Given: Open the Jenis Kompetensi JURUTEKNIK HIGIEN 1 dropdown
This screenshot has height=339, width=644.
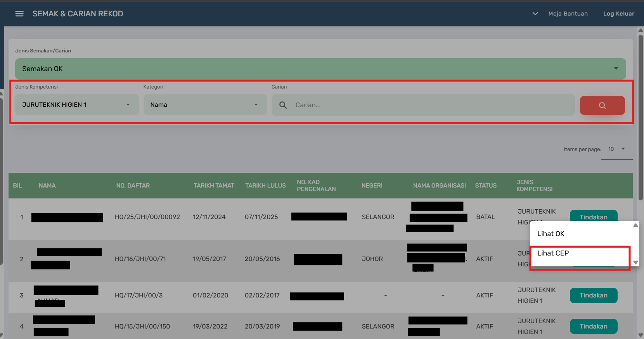Looking at the screenshot, I should [x=77, y=105].
